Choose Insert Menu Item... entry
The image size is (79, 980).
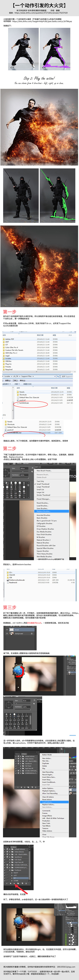[x=49, y=777]
